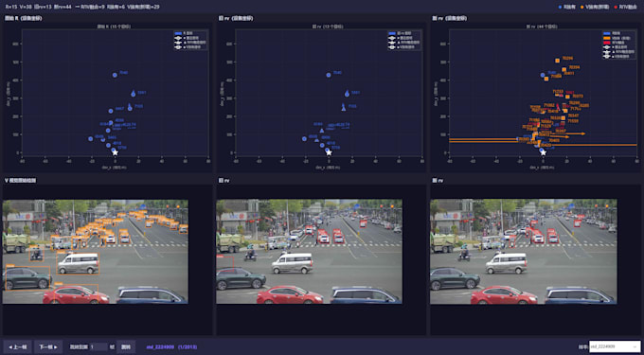Click the dark green SUV box in V image
The height and width of the screenshot is (355, 644).
(x=27, y=277)
